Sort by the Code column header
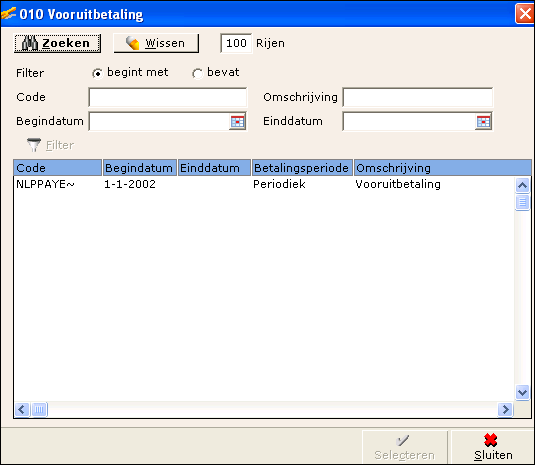This screenshot has width=535, height=465. tap(58, 168)
